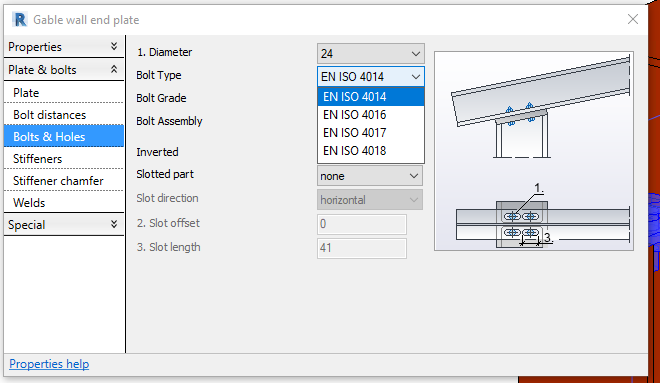The height and width of the screenshot is (383, 660).
Task: Click the connection preview diagram
Action: [x=534, y=151]
